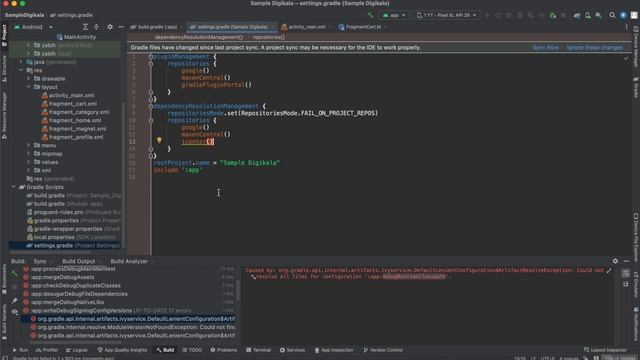Click Sync Now in the notification bar
The image size is (640, 360).
[x=545, y=47]
